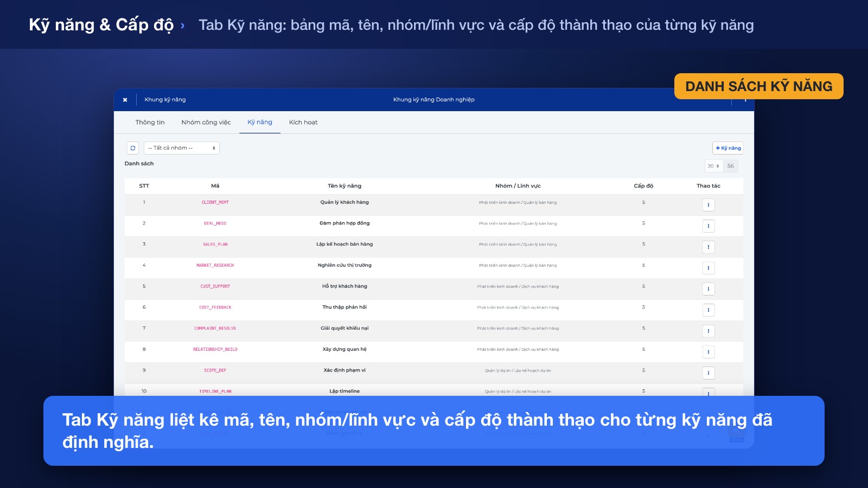This screenshot has height=488, width=868.
Task: Select skill name Thu thập phản hồi
Action: click(x=344, y=307)
